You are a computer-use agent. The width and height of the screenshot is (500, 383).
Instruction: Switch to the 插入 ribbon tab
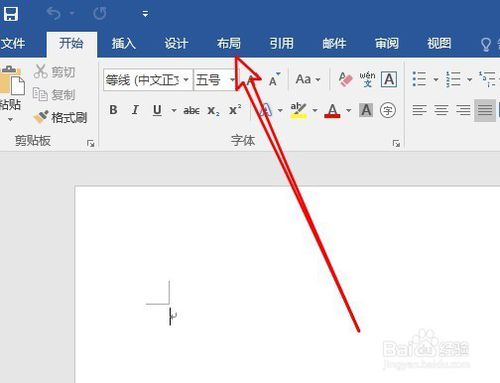tap(124, 43)
